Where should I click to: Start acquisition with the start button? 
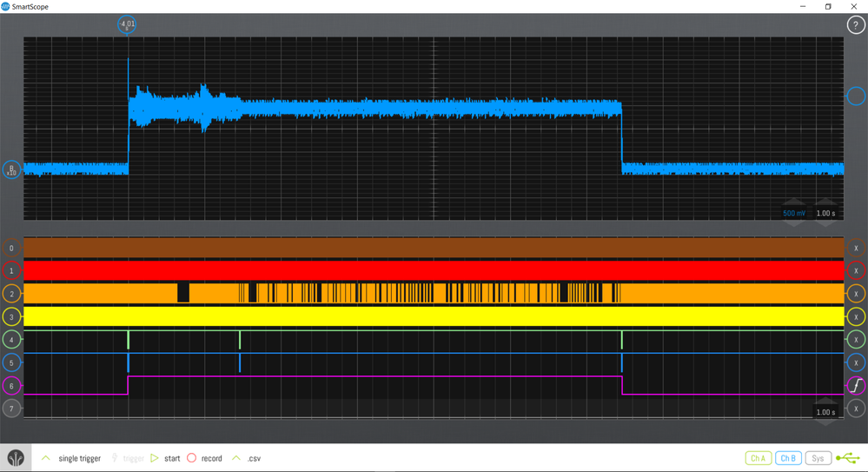[x=165, y=458]
